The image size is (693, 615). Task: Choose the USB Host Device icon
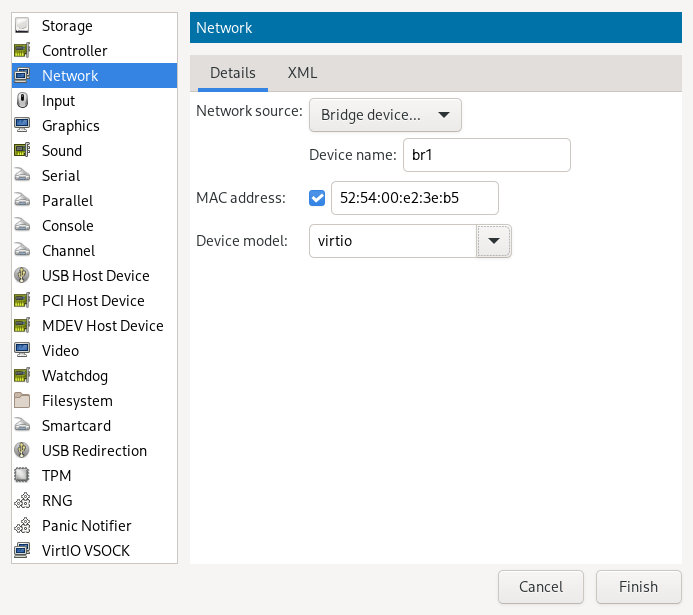coord(22,276)
